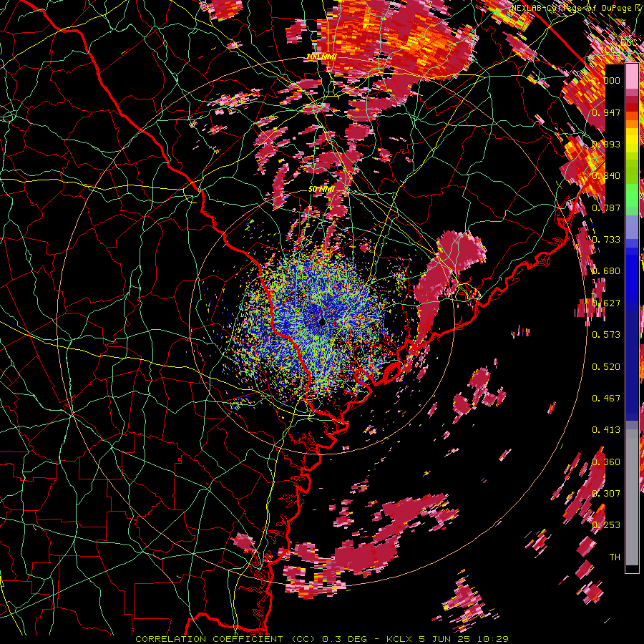
Task: Click the 0.733 color scale label
Action: pyautogui.click(x=606, y=239)
